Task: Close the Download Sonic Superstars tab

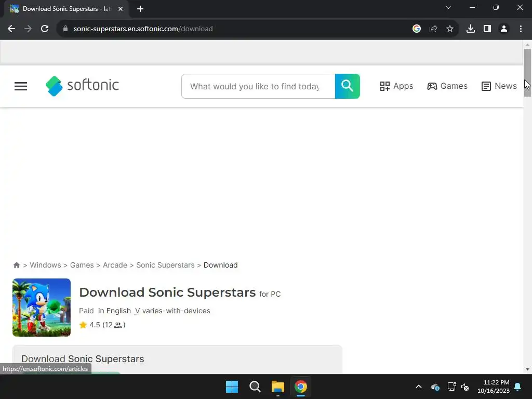Action: pos(121,9)
